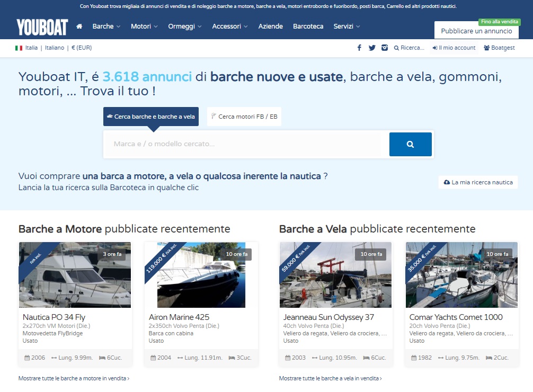The image size is (533, 392).
Task: Click the calendar icon beside 2004
Action: [153, 358]
